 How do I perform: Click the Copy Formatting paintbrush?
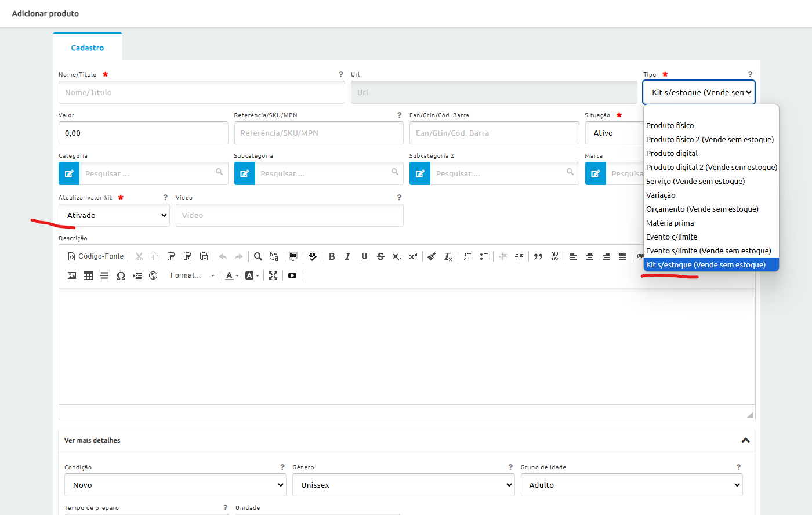coord(432,256)
